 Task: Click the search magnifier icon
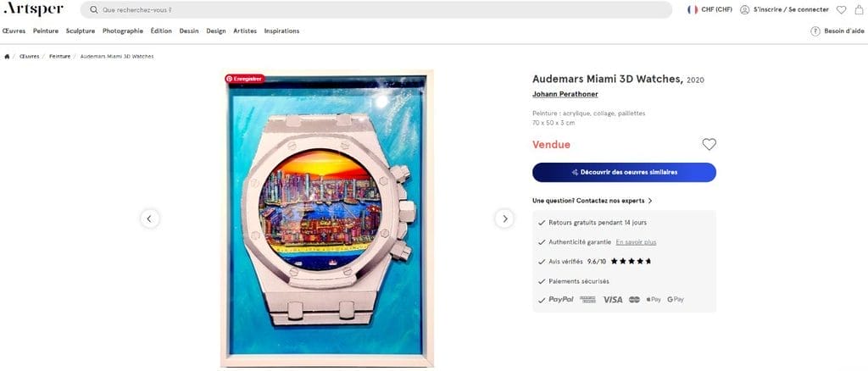[x=94, y=10]
